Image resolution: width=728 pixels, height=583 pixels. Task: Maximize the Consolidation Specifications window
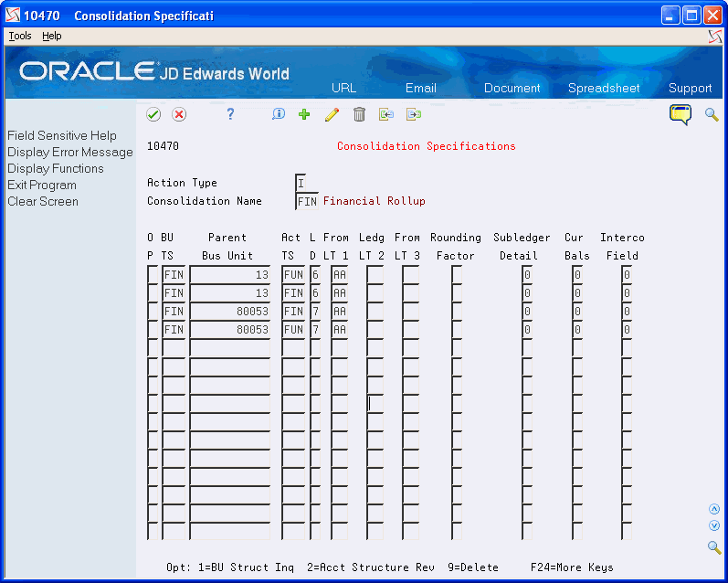(691, 16)
